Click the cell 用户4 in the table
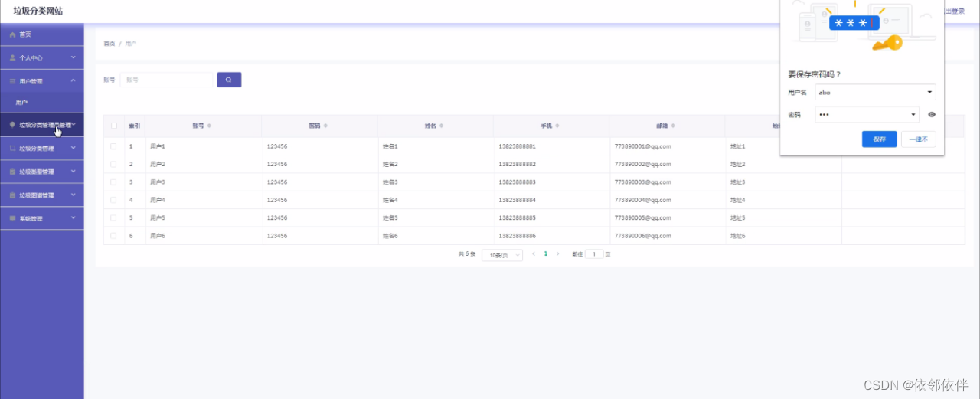The image size is (980, 399). coord(158,200)
